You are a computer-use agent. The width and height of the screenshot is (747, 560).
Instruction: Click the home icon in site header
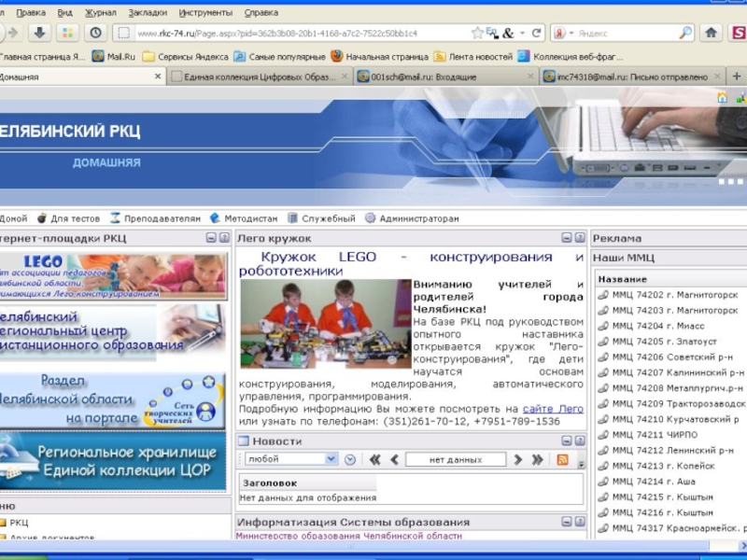[x=722, y=98]
